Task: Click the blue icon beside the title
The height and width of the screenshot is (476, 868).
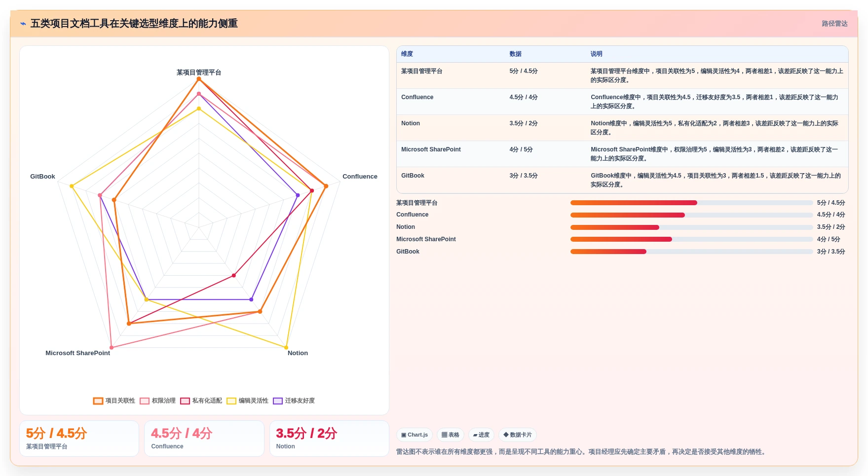Action: tap(23, 24)
